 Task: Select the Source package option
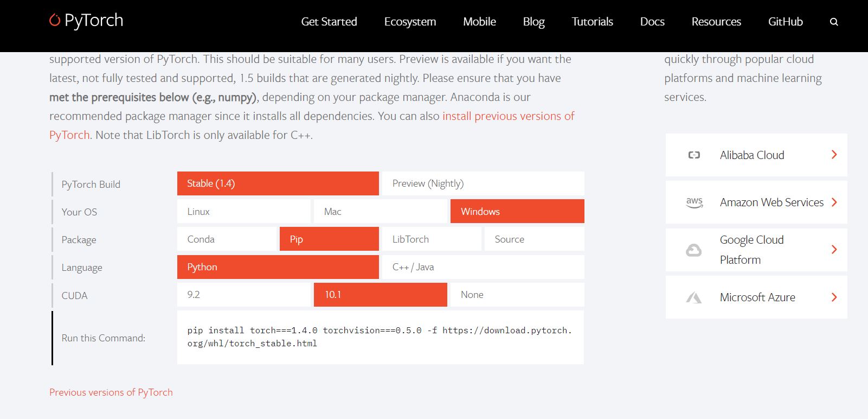(535, 239)
